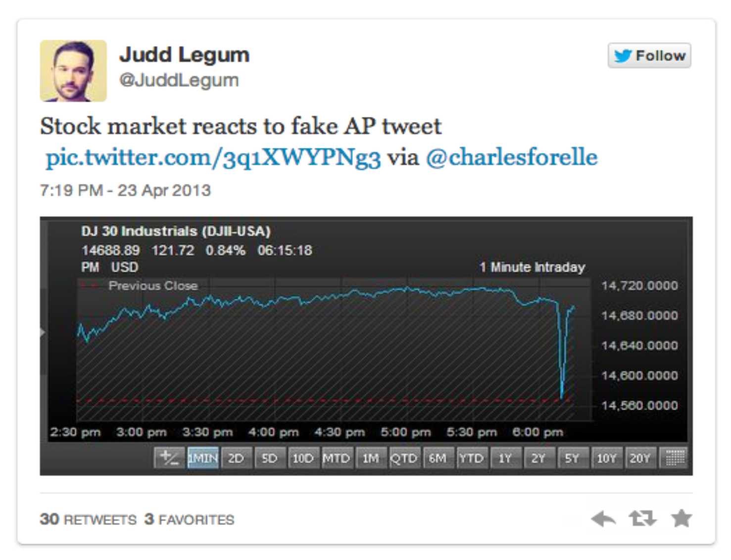Choose the 1Y chart timeframe
This screenshot has width=731, height=560.
click(504, 458)
